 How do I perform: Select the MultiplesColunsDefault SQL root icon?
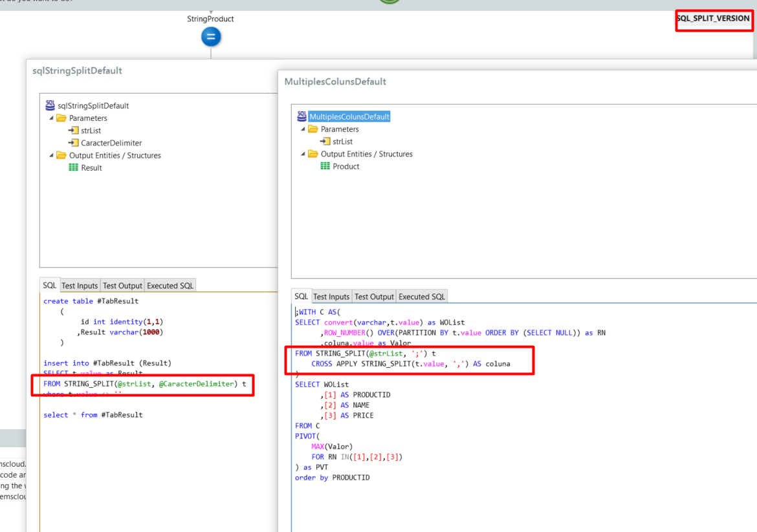point(302,116)
